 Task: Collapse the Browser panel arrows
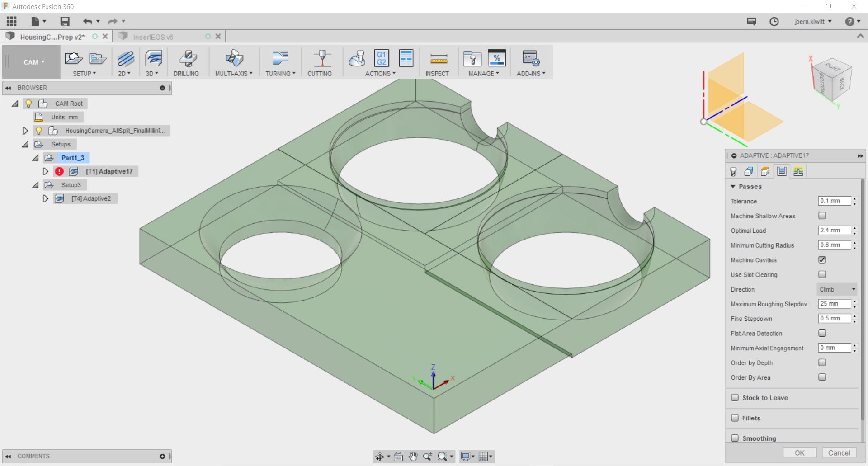point(8,88)
